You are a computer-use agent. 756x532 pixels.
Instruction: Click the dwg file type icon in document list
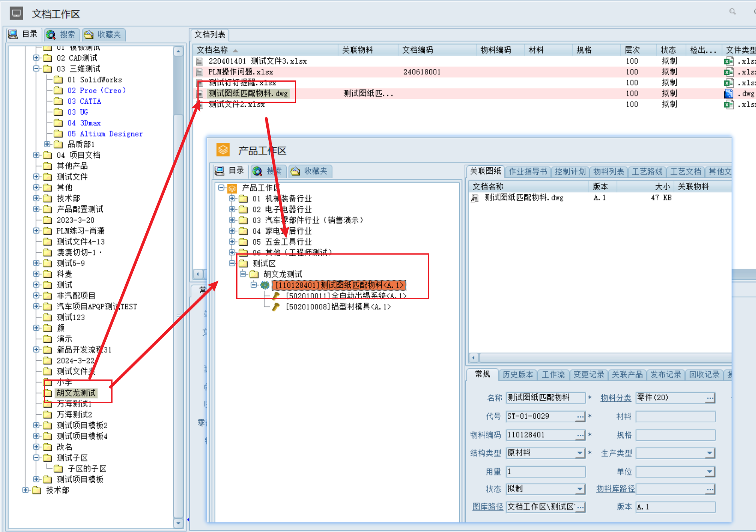(x=728, y=94)
